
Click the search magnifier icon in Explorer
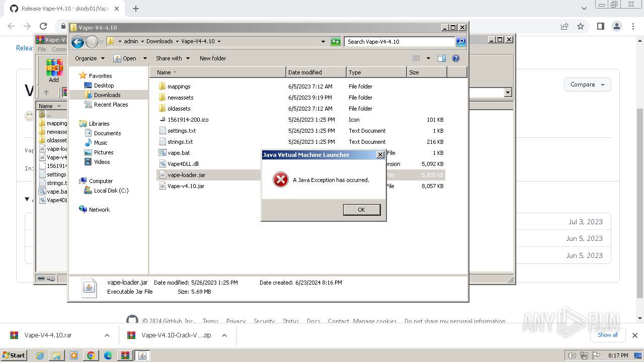(460, 42)
